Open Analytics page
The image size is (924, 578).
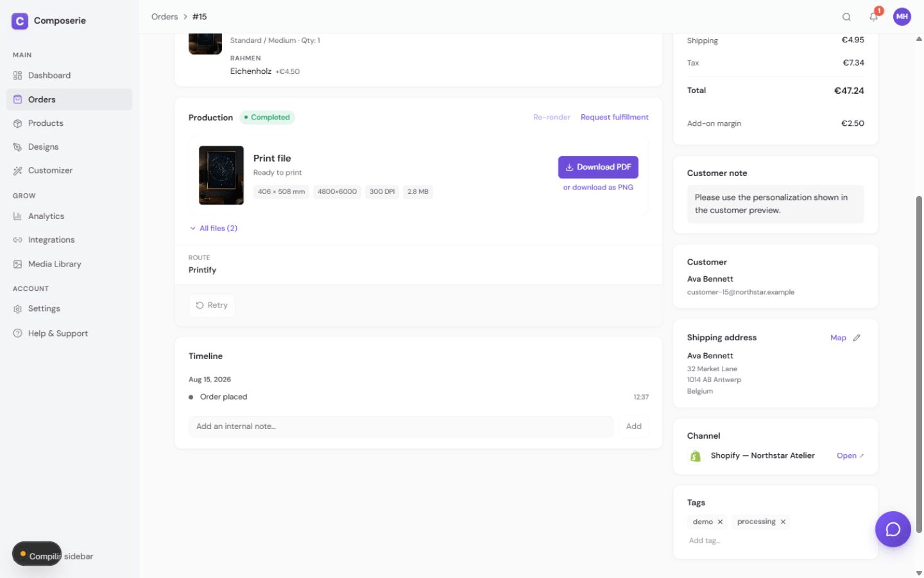tap(69, 216)
